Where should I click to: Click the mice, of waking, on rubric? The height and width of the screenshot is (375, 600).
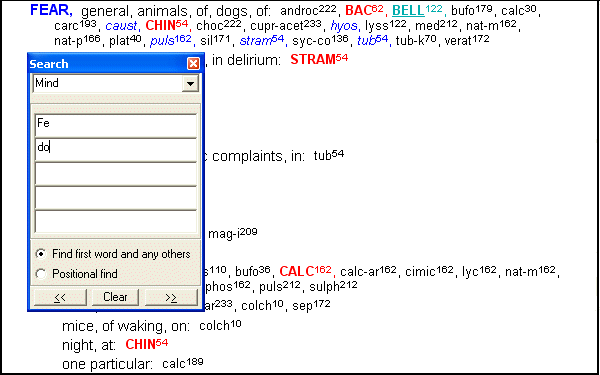[x=126, y=326]
